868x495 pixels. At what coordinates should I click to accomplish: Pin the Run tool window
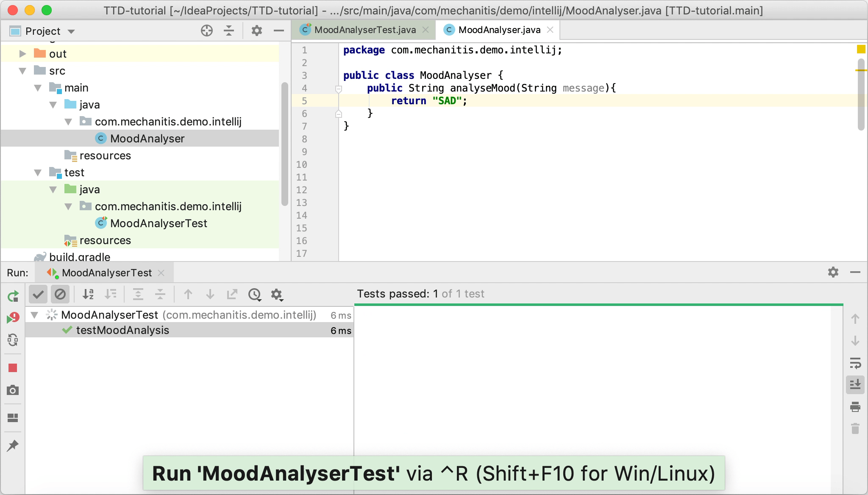(13, 445)
